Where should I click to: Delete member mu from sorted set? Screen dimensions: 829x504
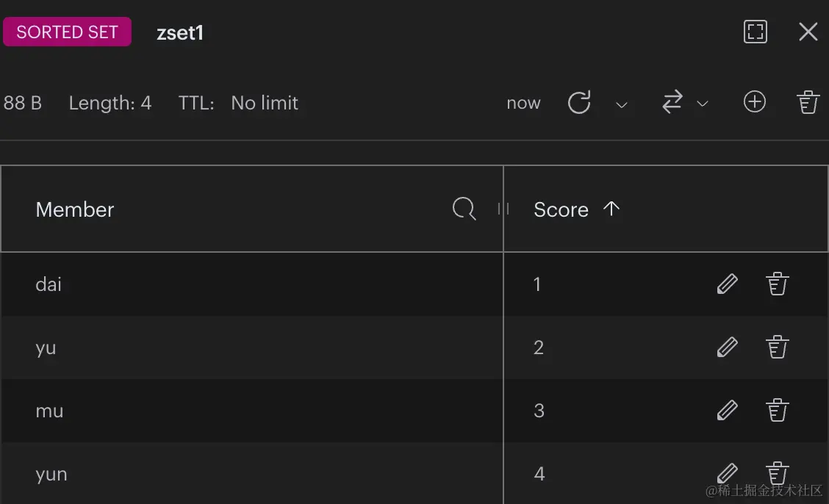click(x=778, y=410)
